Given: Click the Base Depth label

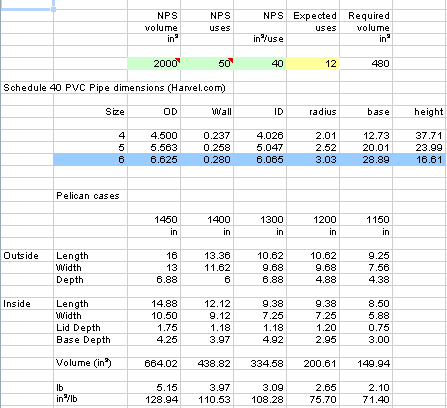Looking at the screenshot, I should 83,340.
